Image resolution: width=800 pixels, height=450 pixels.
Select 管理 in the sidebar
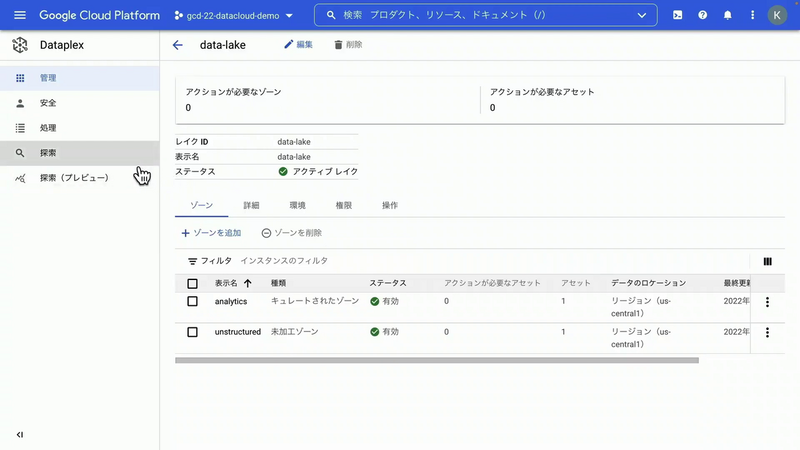pos(80,78)
